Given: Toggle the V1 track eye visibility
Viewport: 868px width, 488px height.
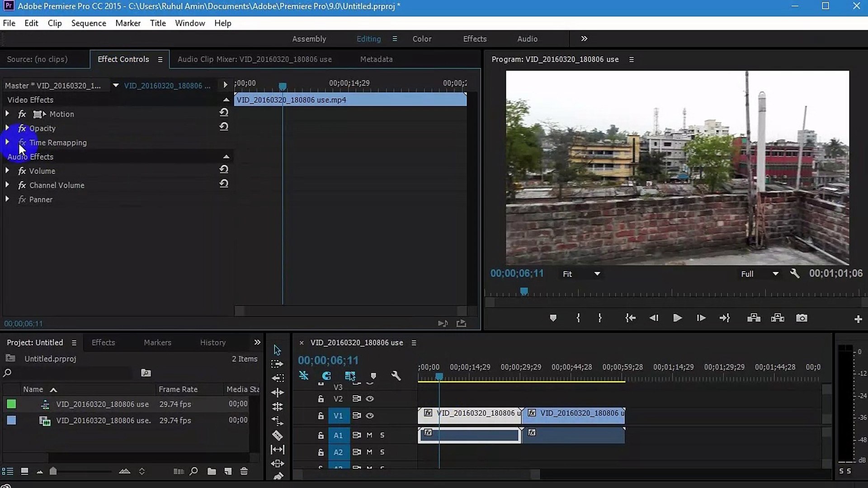Looking at the screenshot, I should [370, 416].
